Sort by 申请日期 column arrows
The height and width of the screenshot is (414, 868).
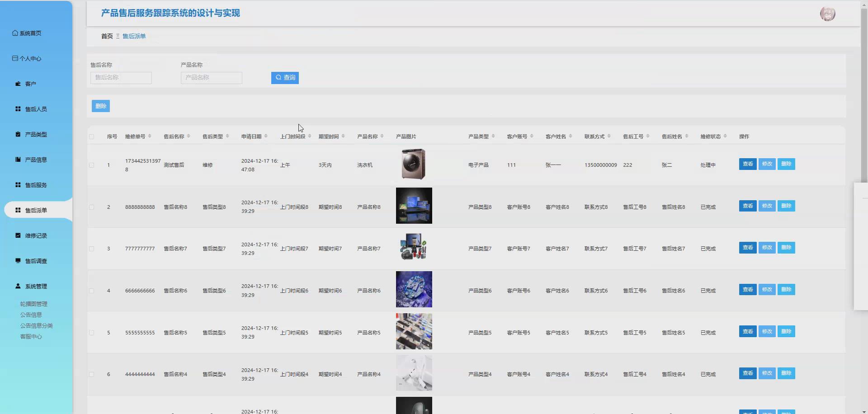(x=266, y=136)
